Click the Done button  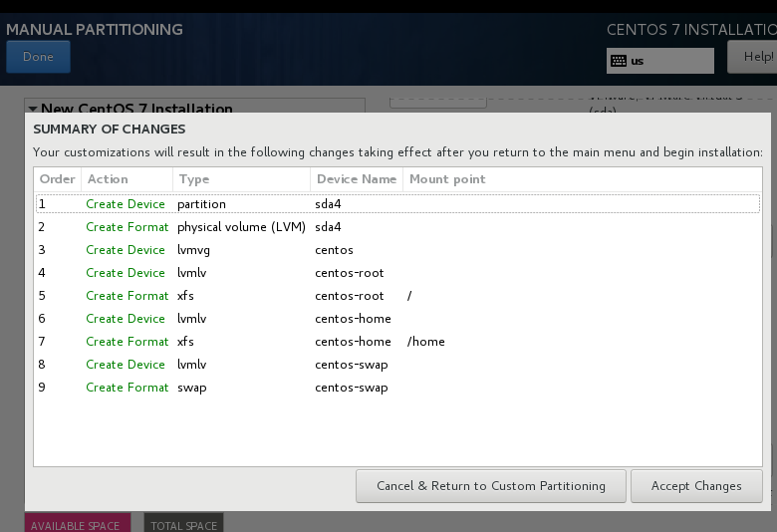pyautogui.click(x=38, y=57)
